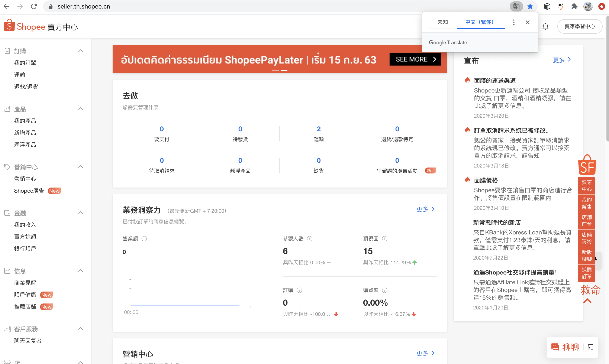This screenshot has height=364, width=609.
Task: Click the SF shopping bag floating icon
Action: [587, 165]
